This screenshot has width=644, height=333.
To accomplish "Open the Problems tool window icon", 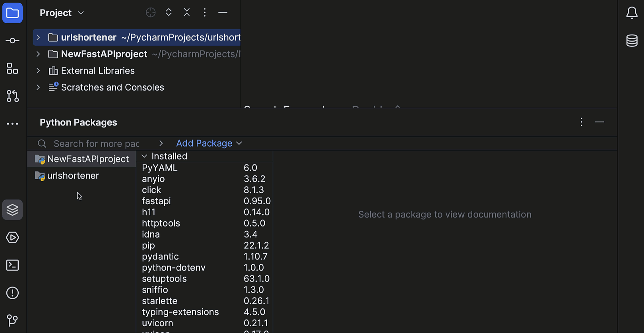I will tap(12, 293).
